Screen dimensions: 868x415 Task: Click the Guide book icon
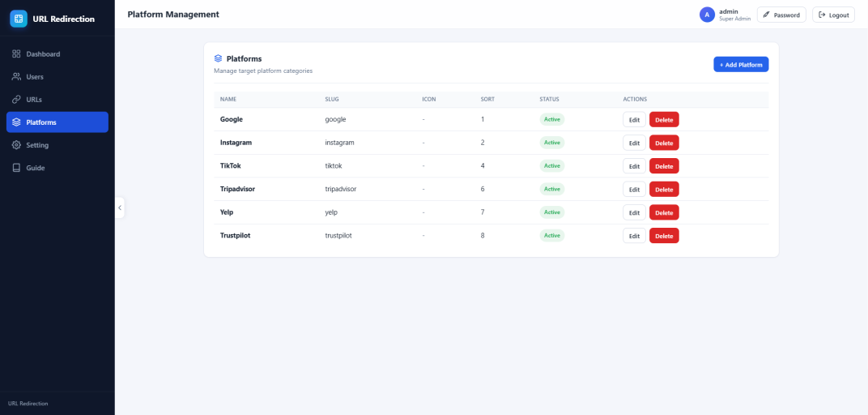point(17,168)
